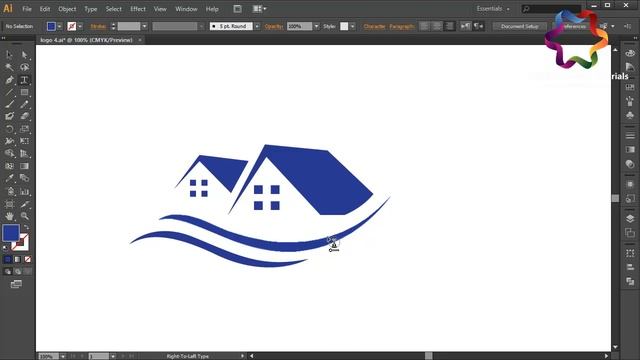The image size is (640, 360).
Task: Open the Essentials workspace switcher
Action: tap(493, 9)
